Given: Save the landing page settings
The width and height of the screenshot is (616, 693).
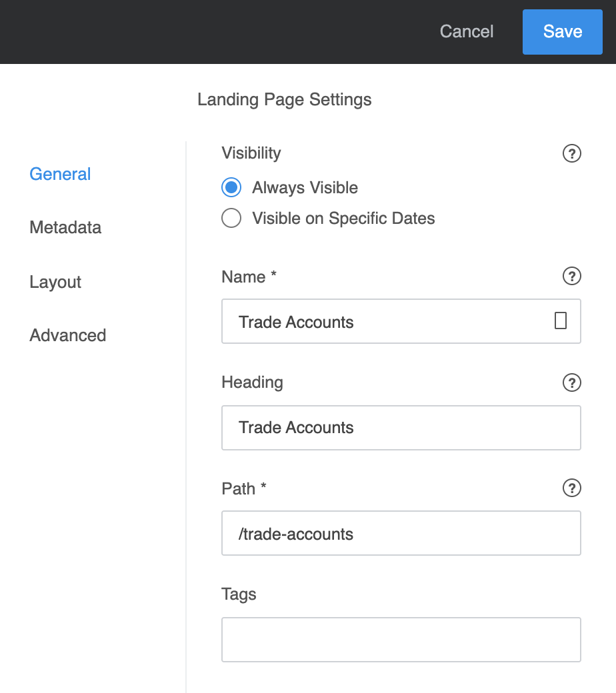Looking at the screenshot, I should (563, 32).
